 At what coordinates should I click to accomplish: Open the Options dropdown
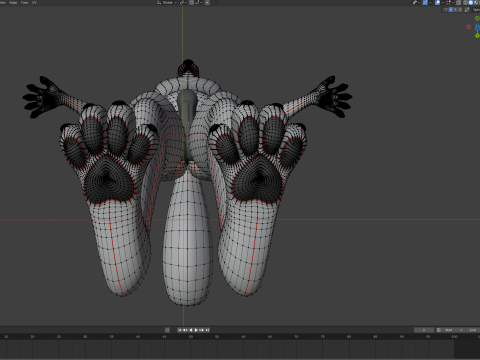(x=476, y=10)
